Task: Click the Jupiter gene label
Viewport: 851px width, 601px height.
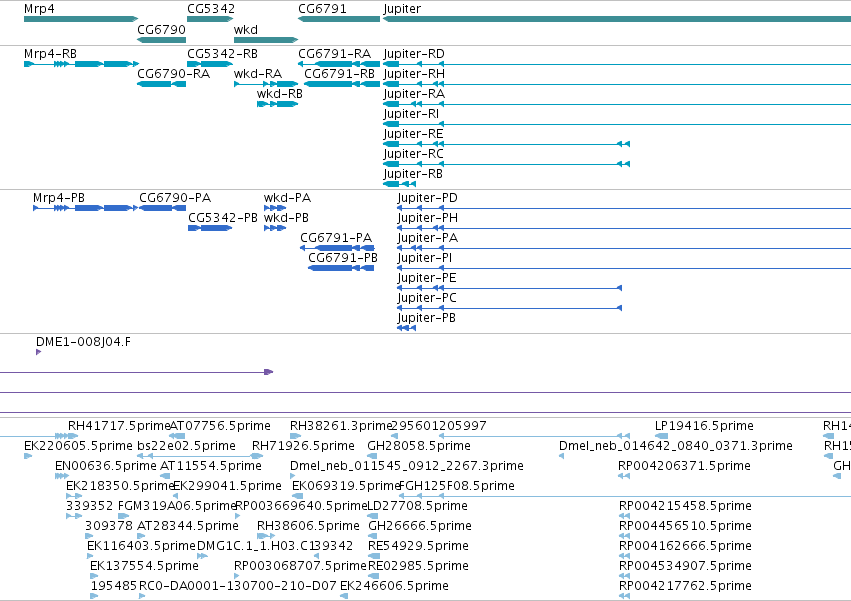Action: pyautogui.click(x=402, y=9)
